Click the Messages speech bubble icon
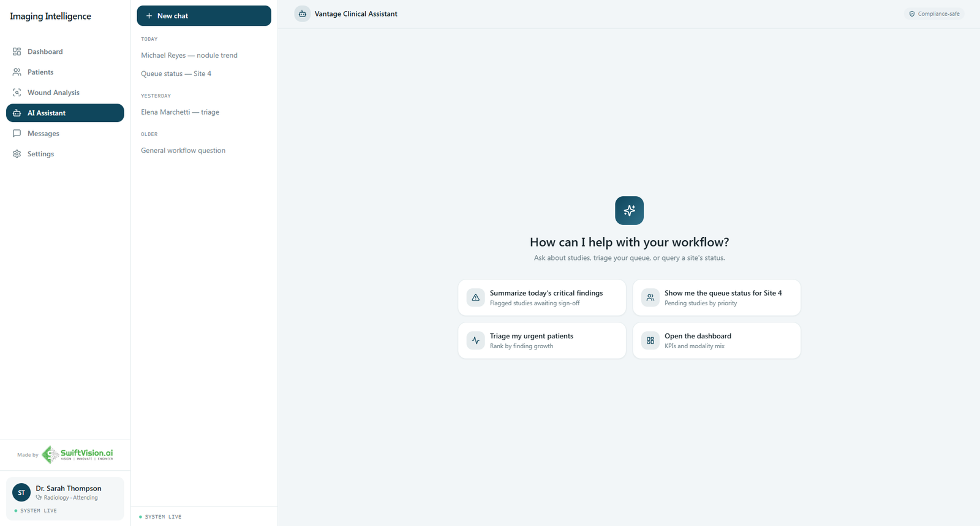This screenshot has width=980, height=526. click(17, 134)
